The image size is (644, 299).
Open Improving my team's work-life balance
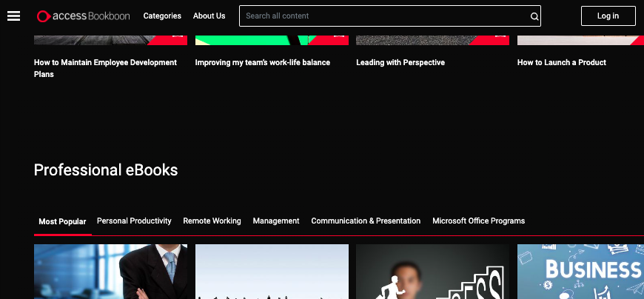[x=263, y=63]
